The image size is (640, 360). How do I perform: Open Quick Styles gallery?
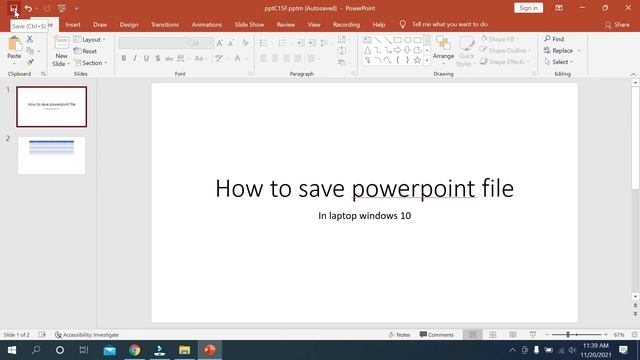466,51
